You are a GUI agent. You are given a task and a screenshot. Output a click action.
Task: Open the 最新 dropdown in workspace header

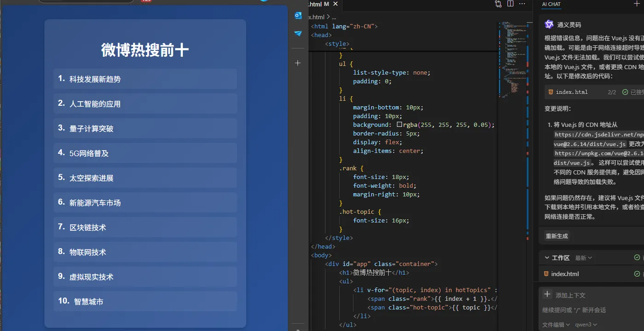pyautogui.click(x=583, y=258)
